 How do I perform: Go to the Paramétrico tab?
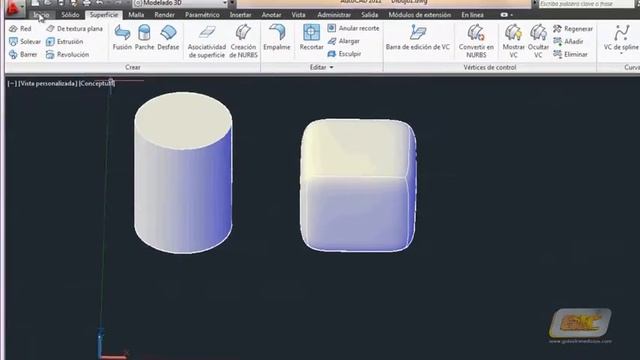point(202,15)
